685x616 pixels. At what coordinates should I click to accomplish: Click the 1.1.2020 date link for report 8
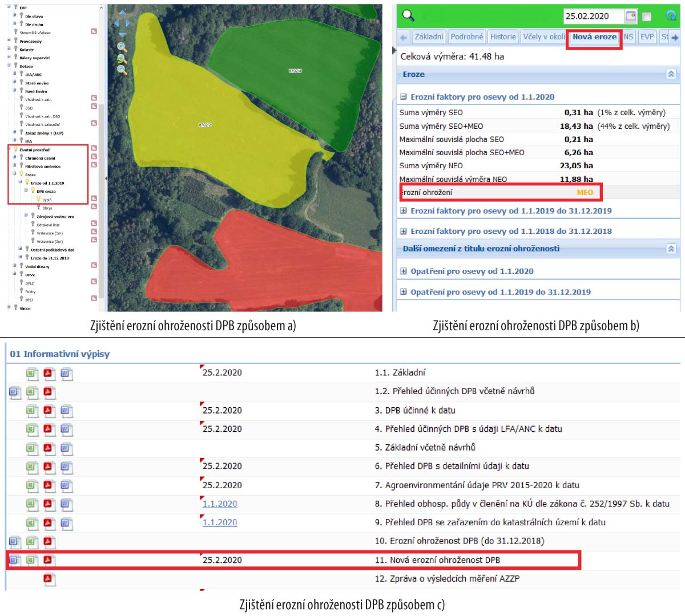pyautogui.click(x=220, y=504)
